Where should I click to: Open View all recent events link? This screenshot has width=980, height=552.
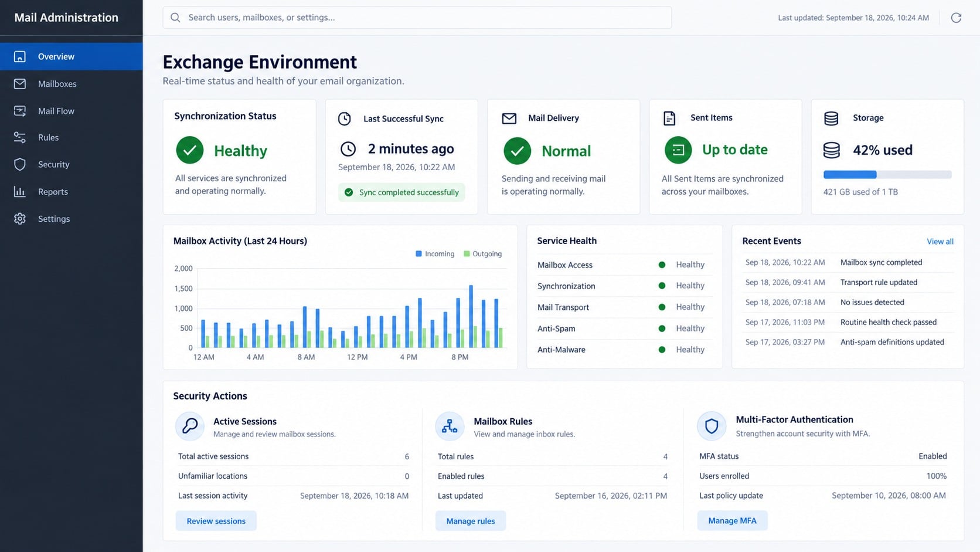tap(940, 242)
